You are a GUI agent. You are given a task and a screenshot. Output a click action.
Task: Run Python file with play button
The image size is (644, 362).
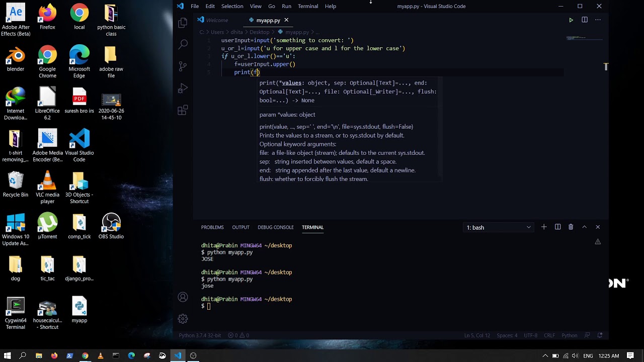click(x=571, y=20)
